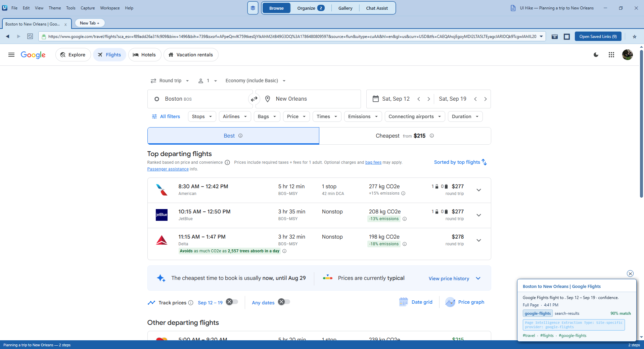Open the Stops filter dropdown
644x349 pixels.
(x=202, y=116)
